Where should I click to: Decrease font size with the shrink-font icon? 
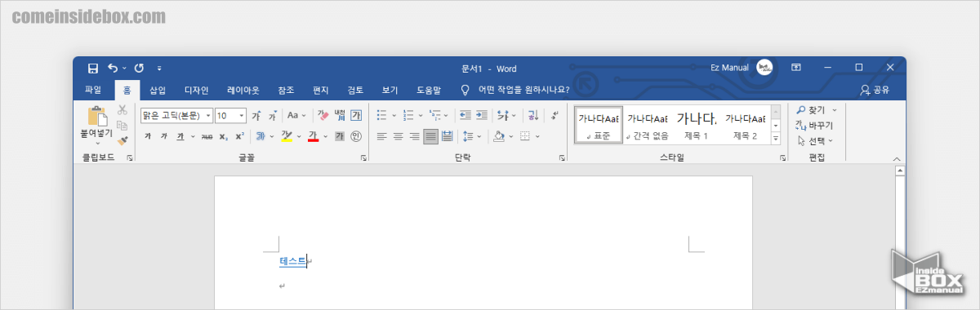[273, 115]
